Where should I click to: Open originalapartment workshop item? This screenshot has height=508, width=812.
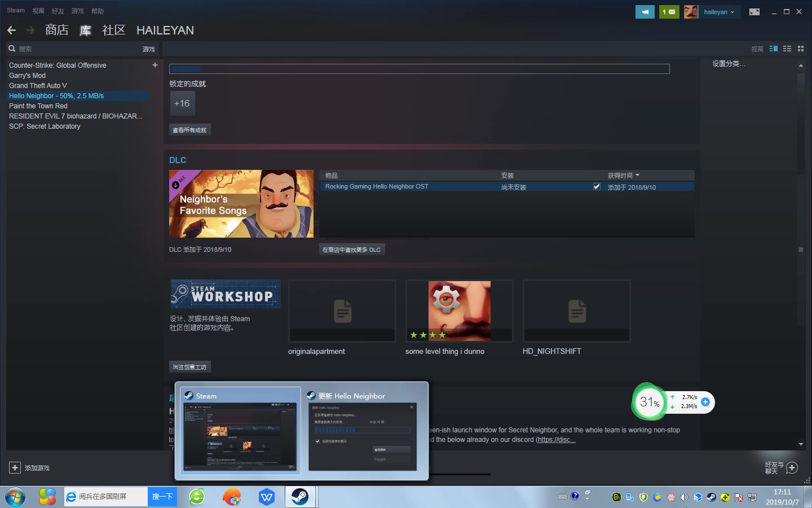point(342,311)
